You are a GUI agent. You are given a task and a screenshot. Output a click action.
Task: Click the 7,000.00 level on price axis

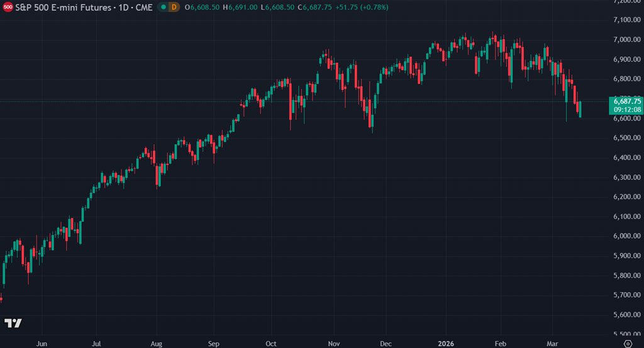tap(626, 40)
